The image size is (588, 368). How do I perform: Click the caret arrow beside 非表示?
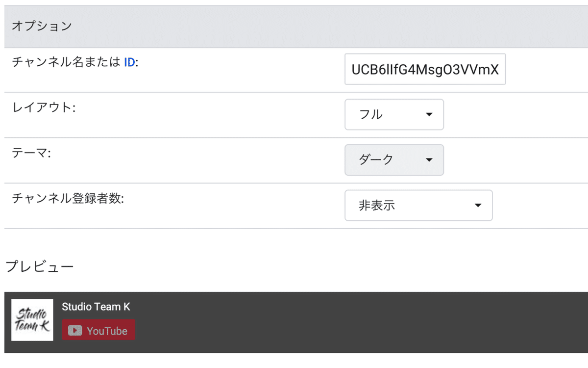[x=478, y=206]
